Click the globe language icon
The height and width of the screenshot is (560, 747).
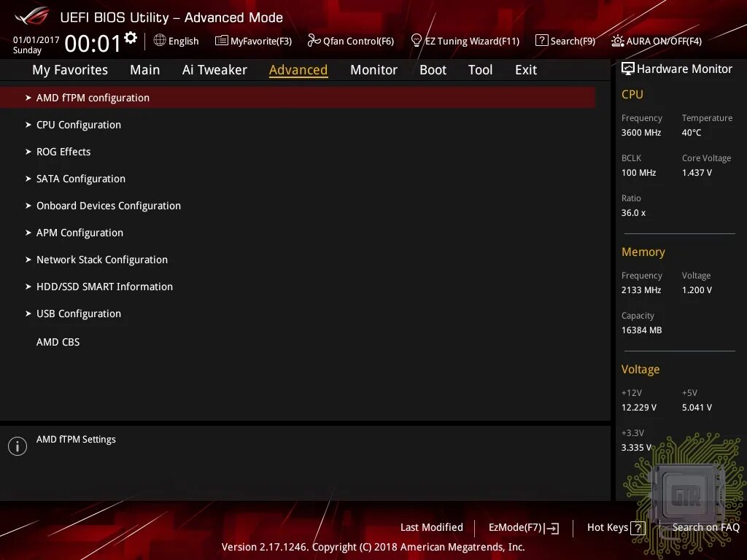tap(160, 41)
